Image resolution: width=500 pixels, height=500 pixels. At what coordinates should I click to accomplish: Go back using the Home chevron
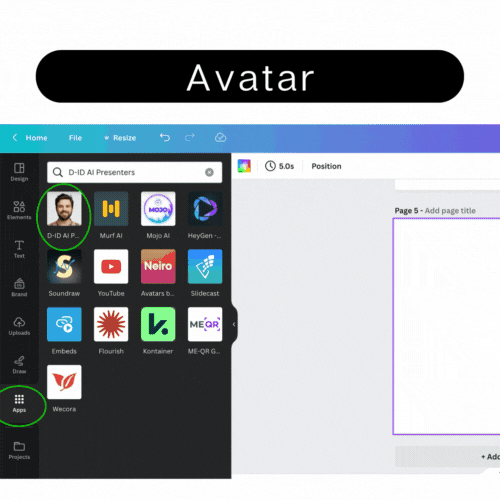pos(15,138)
